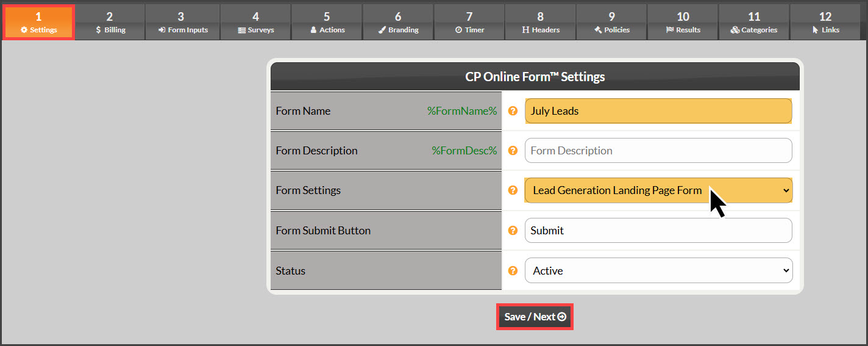868x346 pixels.
Task: Click the %FormDesc% placeholder token
Action: pyautogui.click(x=464, y=151)
